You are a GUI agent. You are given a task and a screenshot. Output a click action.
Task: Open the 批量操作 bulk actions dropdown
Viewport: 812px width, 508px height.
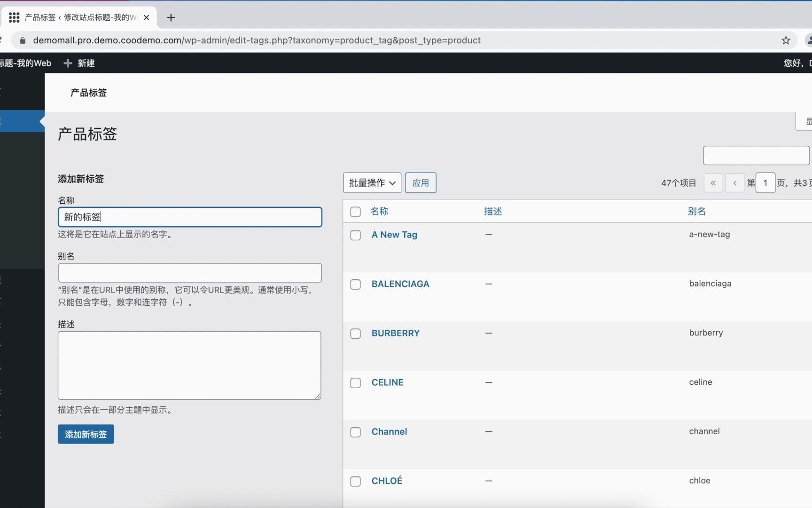coord(372,183)
